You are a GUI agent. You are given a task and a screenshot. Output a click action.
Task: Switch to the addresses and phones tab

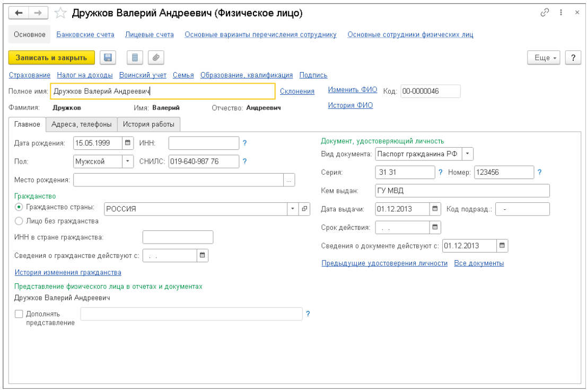click(x=81, y=124)
